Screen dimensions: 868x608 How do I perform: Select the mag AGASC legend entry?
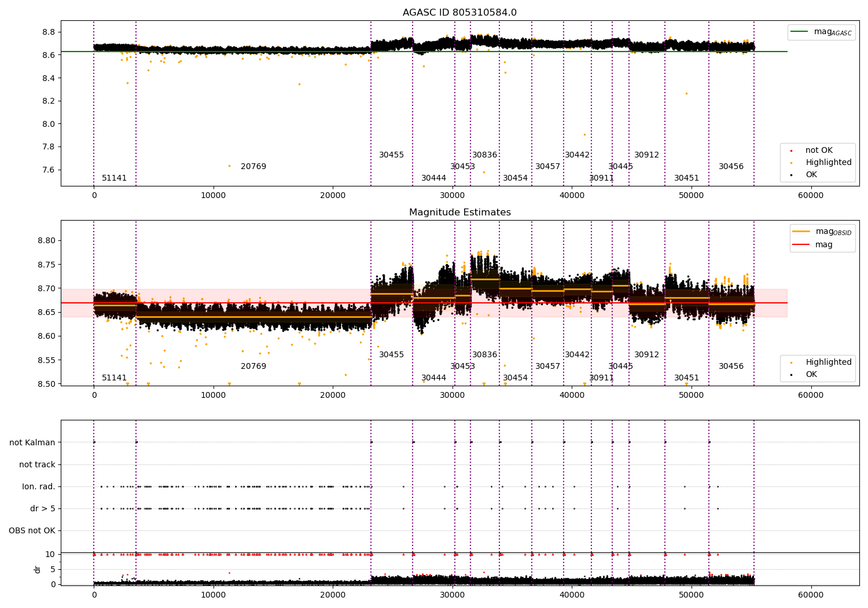[821, 32]
